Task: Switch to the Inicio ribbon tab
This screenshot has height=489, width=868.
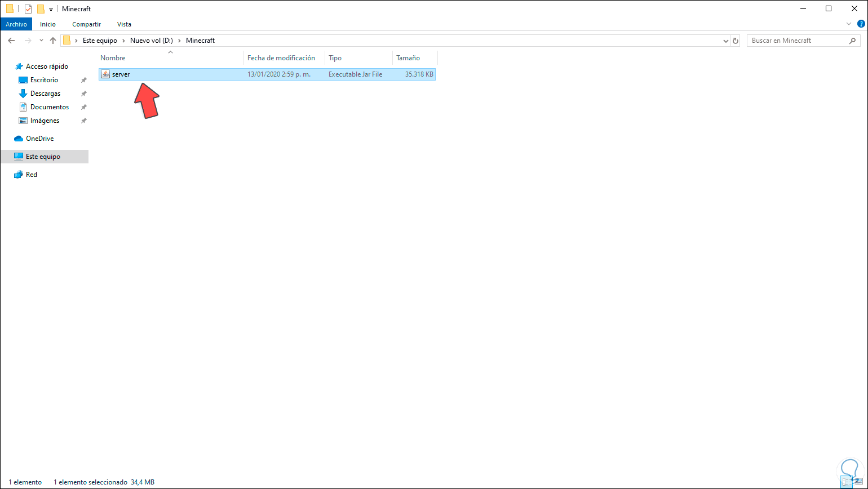Action: [48, 24]
